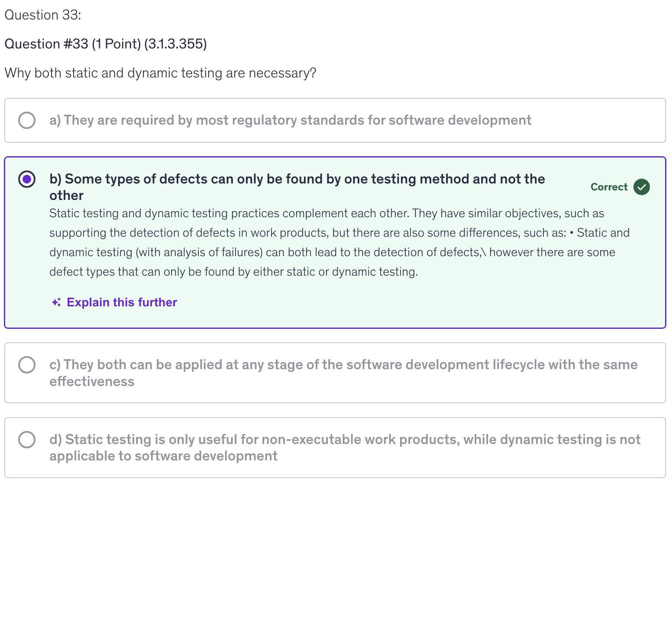Select radio button for option d
This screenshot has width=672, height=643.
pos(27,440)
